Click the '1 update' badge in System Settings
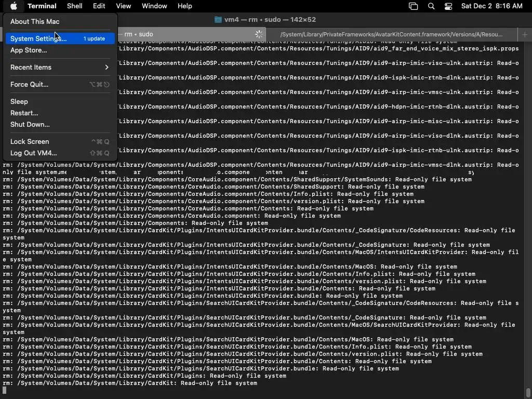 click(94, 38)
